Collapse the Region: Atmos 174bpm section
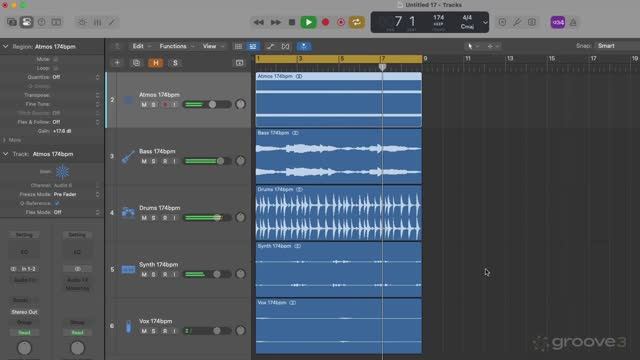Screen dimensions: 640x360 click(6, 47)
